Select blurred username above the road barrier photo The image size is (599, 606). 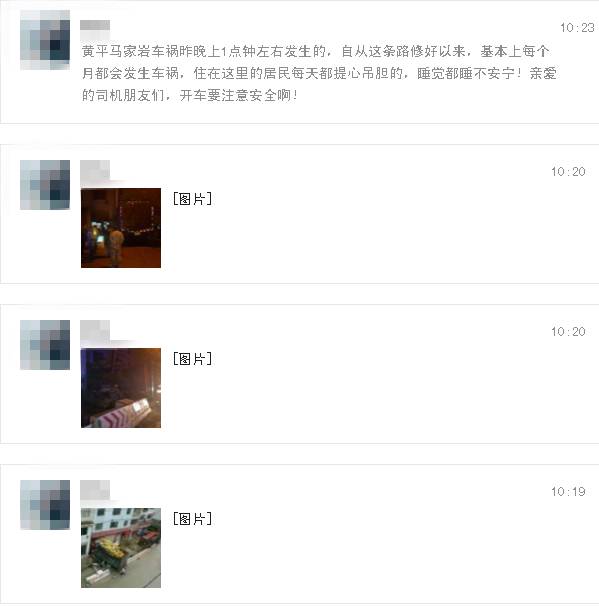pyautogui.click(x=95, y=330)
